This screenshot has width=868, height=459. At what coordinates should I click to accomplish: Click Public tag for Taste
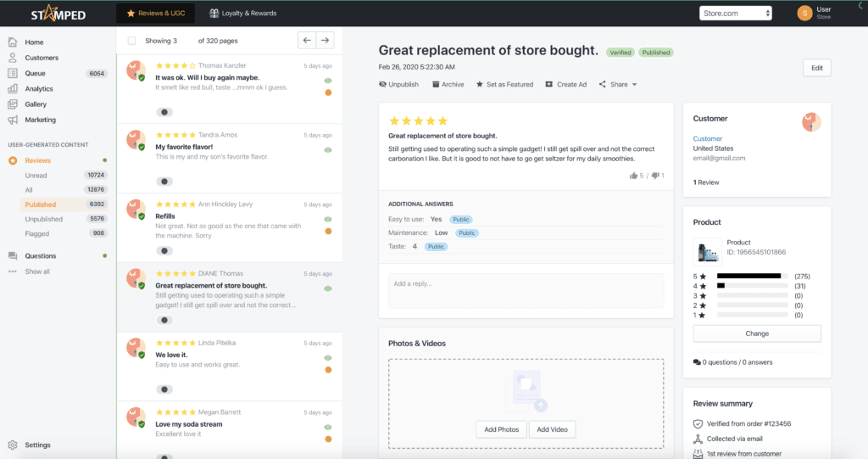pyautogui.click(x=436, y=247)
